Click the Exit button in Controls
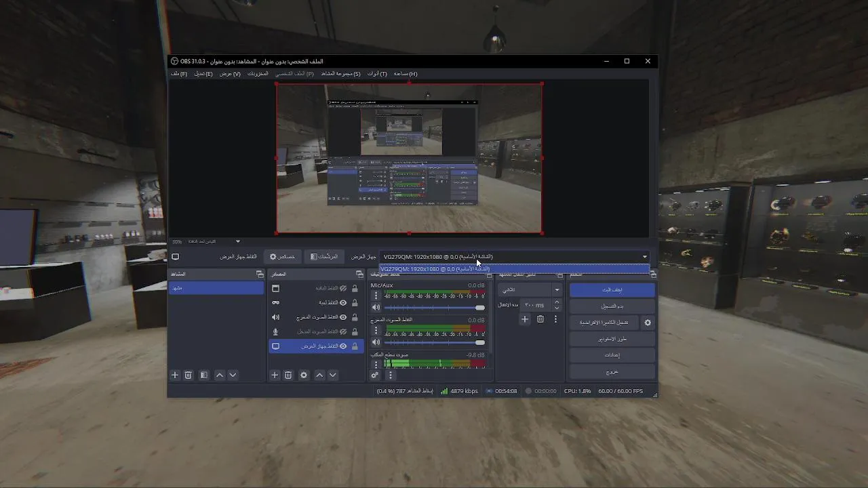 tap(612, 371)
